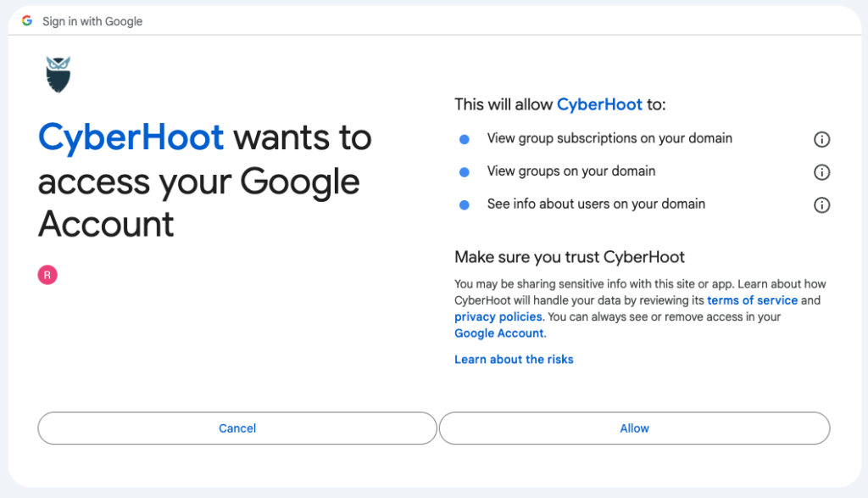Click CyberHoot link in the large heading

(131, 137)
